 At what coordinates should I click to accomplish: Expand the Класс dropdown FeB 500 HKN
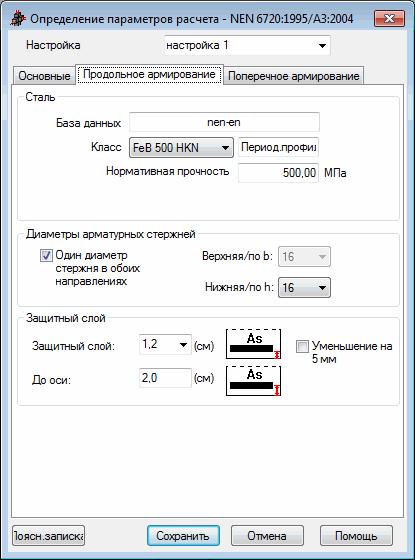(181, 147)
